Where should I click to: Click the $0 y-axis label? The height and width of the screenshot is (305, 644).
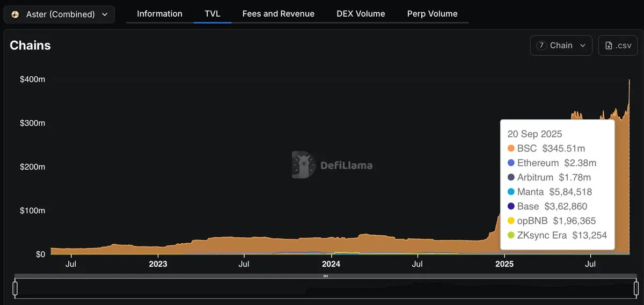coord(40,254)
